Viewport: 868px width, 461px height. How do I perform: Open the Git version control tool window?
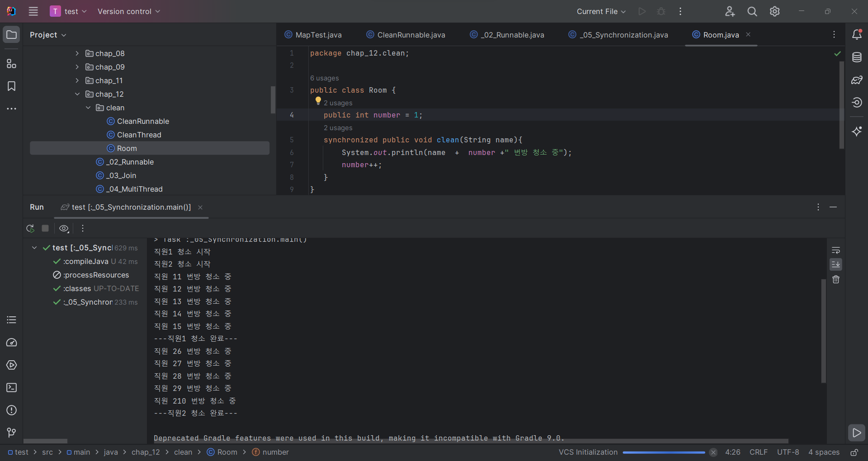tap(12, 433)
